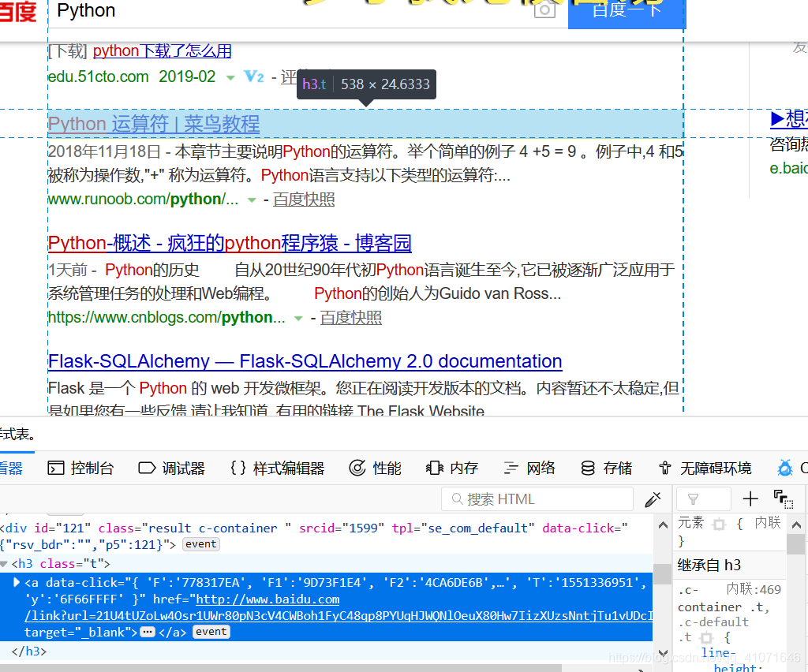Switch to the 性能 performance tab
Screen dimensions: 808x672
375,468
